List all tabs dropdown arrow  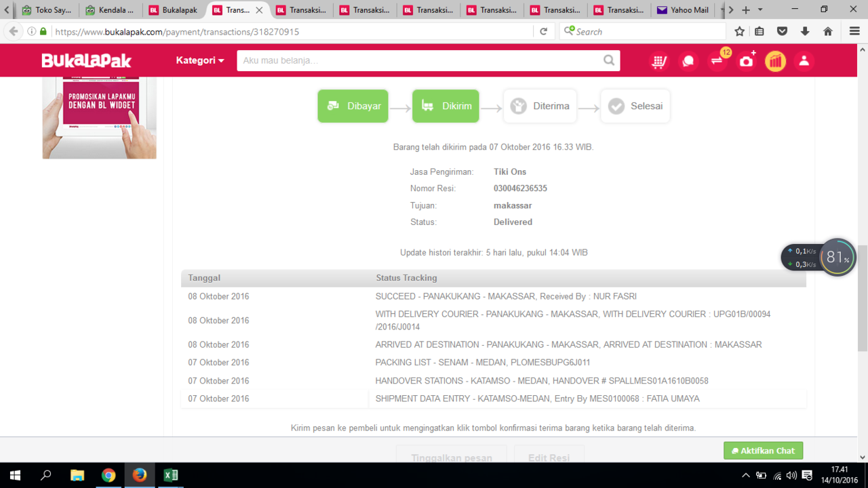[760, 10]
